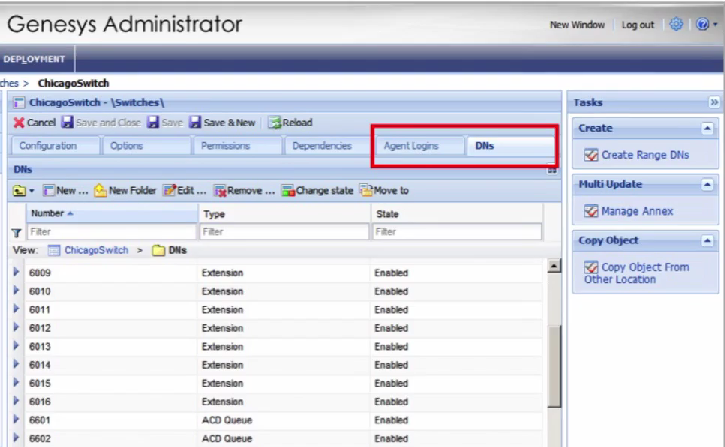Collapse the Create tasks section
Screen dimensions: 725x447
click(707, 129)
